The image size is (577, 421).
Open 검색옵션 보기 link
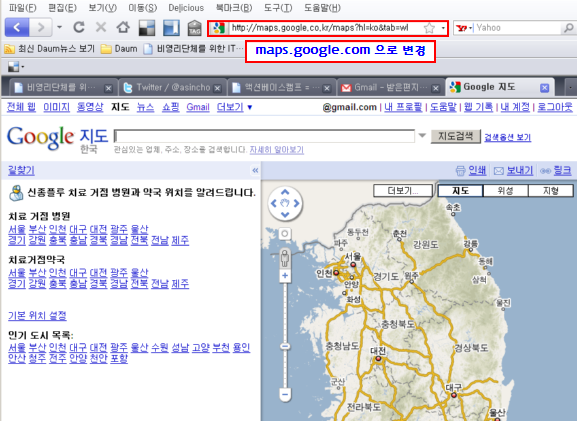point(507,137)
